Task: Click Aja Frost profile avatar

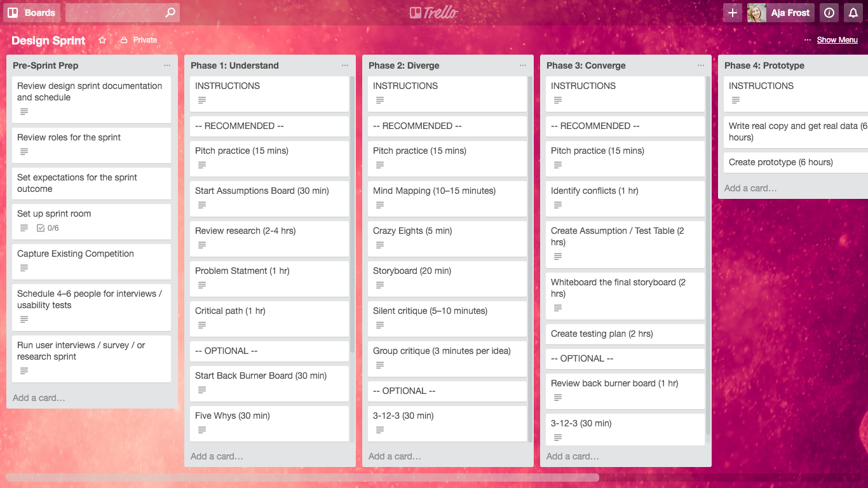Action: [757, 13]
